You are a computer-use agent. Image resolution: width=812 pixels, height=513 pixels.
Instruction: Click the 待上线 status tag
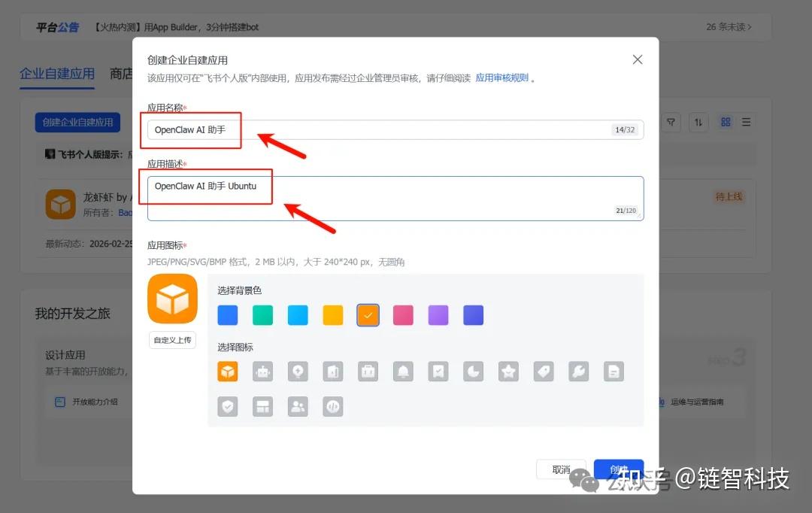(x=729, y=197)
